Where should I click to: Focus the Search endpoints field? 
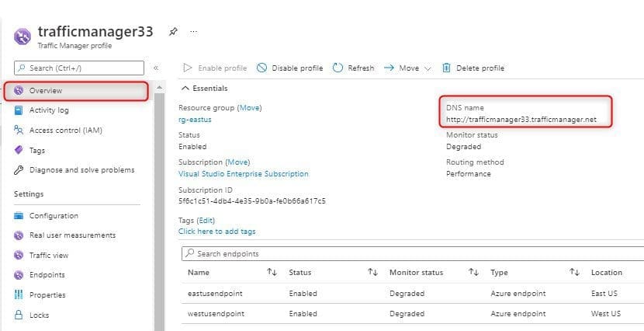pyautogui.click(x=412, y=254)
